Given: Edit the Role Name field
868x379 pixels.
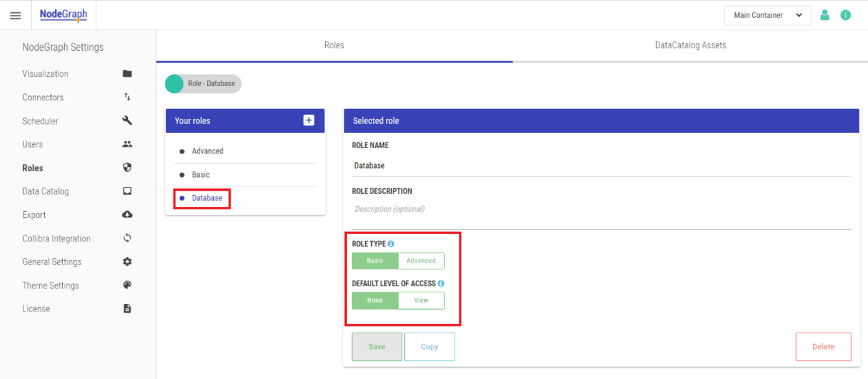Looking at the screenshot, I should [601, 166].
